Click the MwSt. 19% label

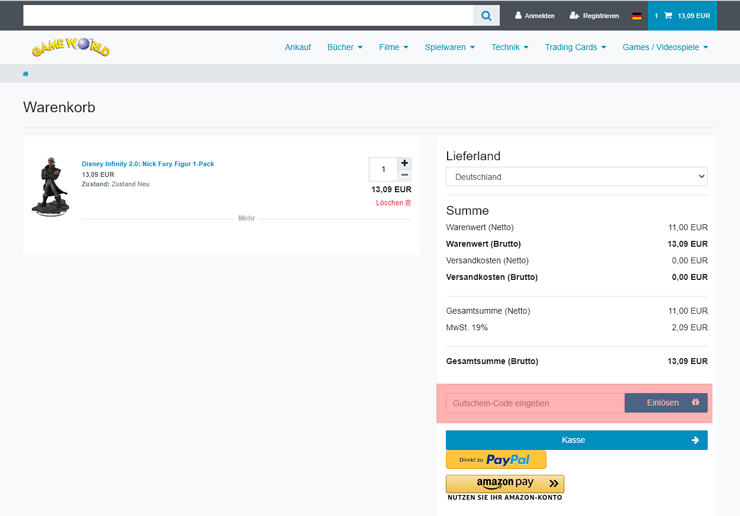pyautogui.click(x=467, y=328)
